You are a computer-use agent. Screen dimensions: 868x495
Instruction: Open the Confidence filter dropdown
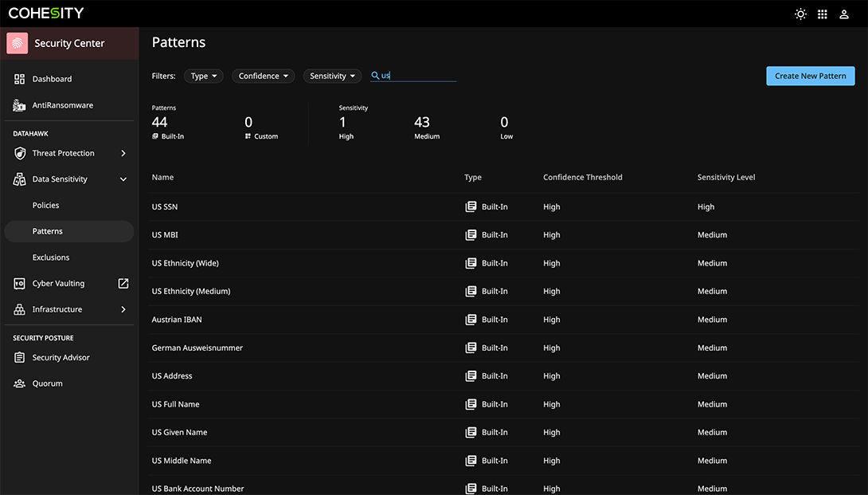[264, 76]
